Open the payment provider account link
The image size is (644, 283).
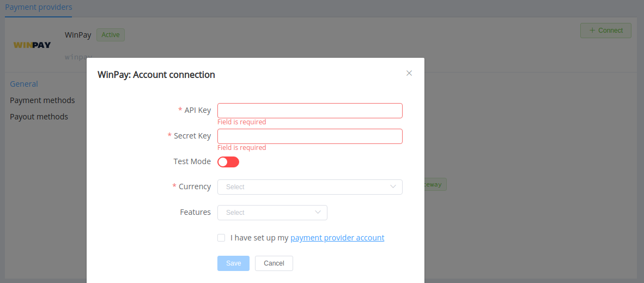click(337, 238)
